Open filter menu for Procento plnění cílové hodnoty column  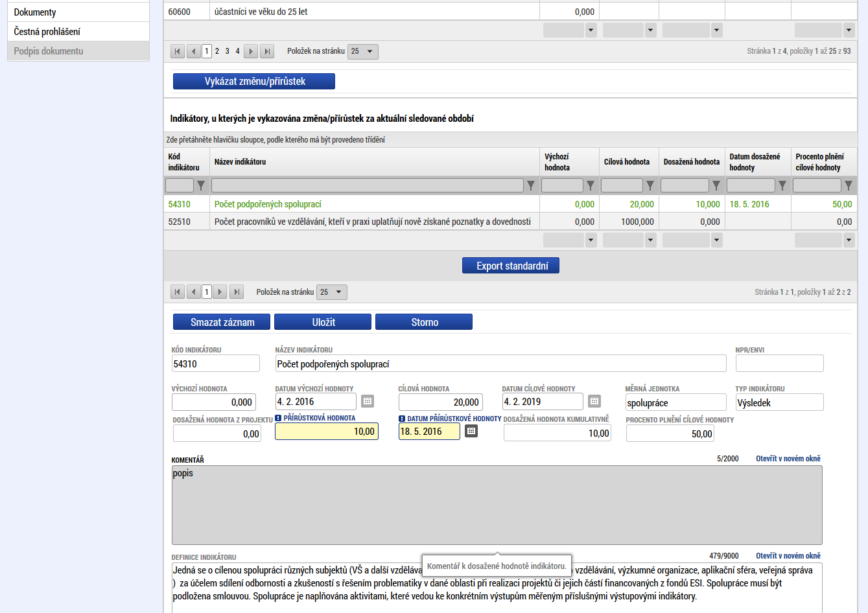(849, 185)
